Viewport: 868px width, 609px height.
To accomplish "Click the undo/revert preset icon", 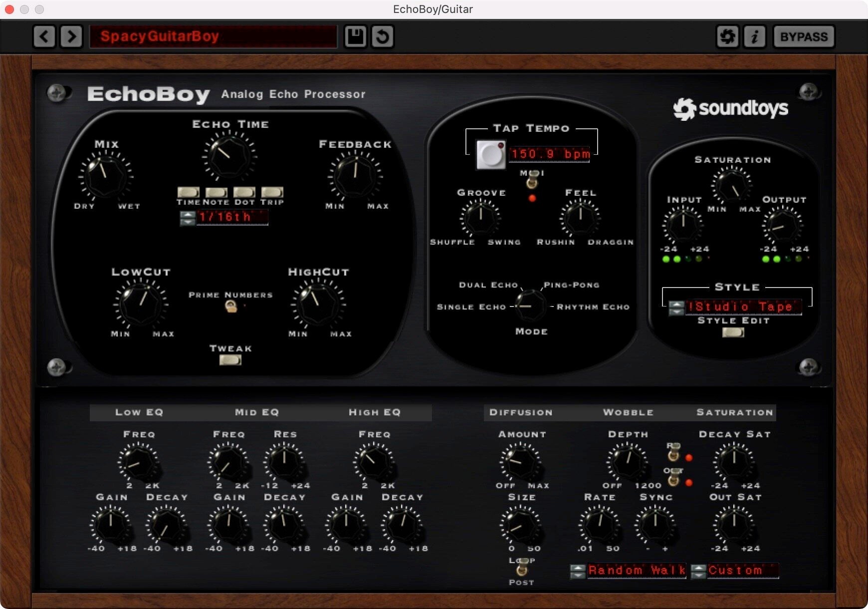I will (383, 36).
